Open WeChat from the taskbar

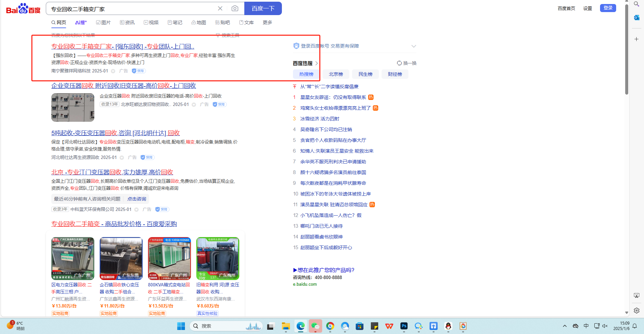click(315, 326)
